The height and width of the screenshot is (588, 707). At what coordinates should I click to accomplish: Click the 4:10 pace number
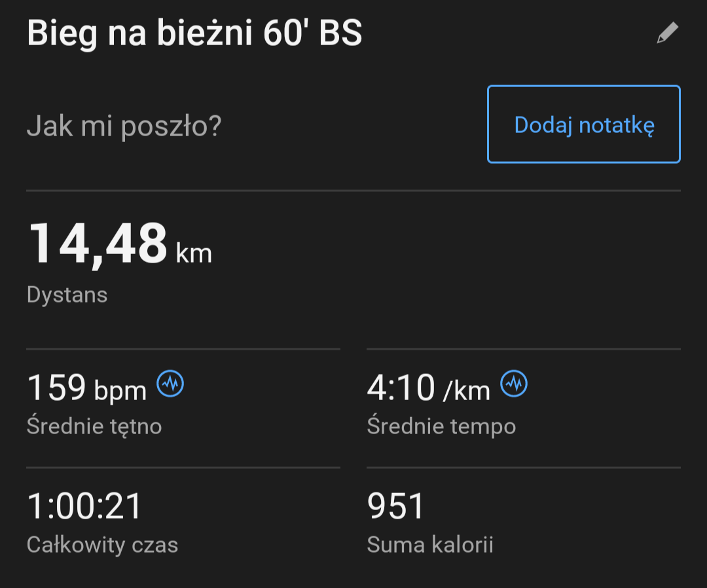tap(401, 388)
